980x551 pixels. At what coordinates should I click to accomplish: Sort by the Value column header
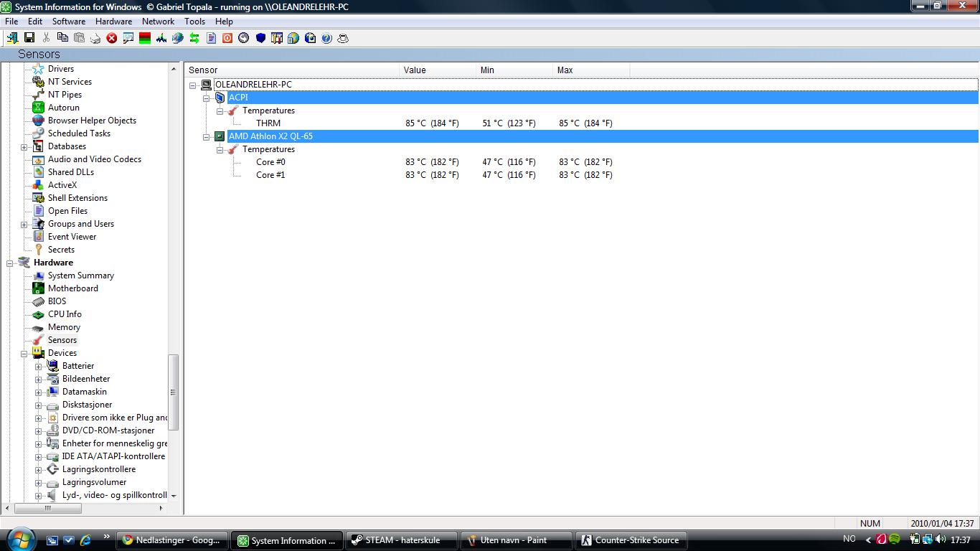[x=438, y=70]
